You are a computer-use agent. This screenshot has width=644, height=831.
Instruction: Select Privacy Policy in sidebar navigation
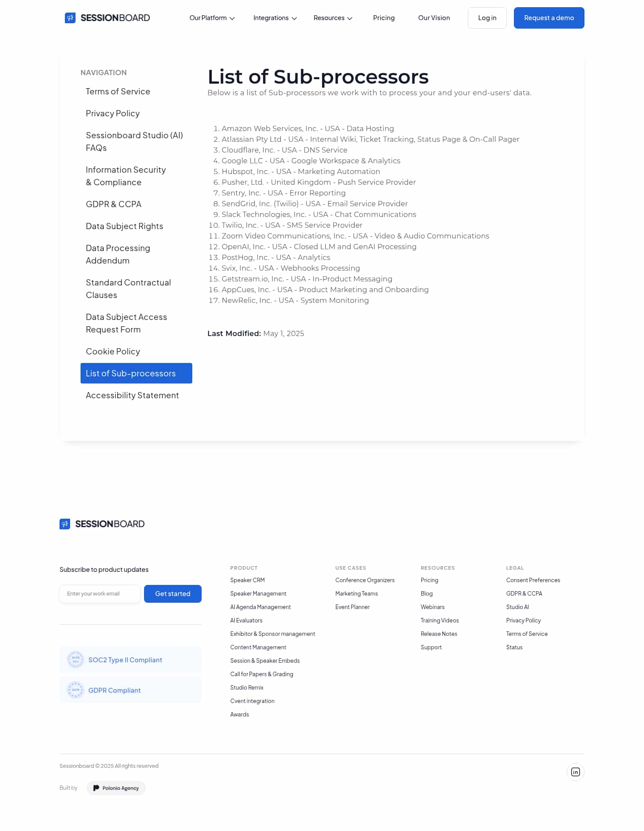pos(113,113)
